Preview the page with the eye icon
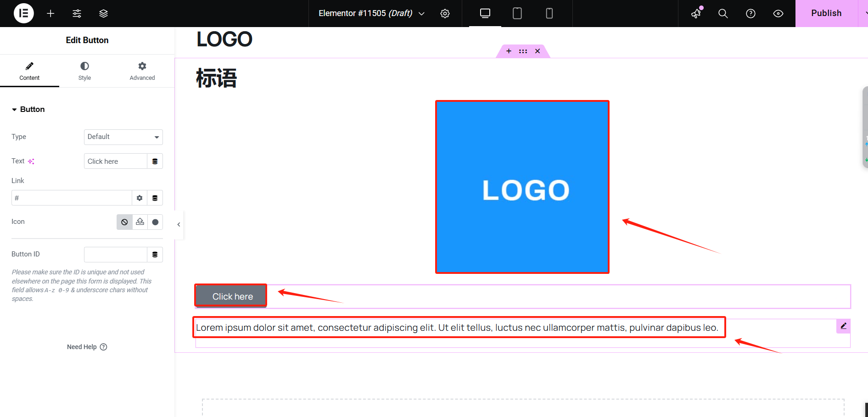 click(778, 13)
